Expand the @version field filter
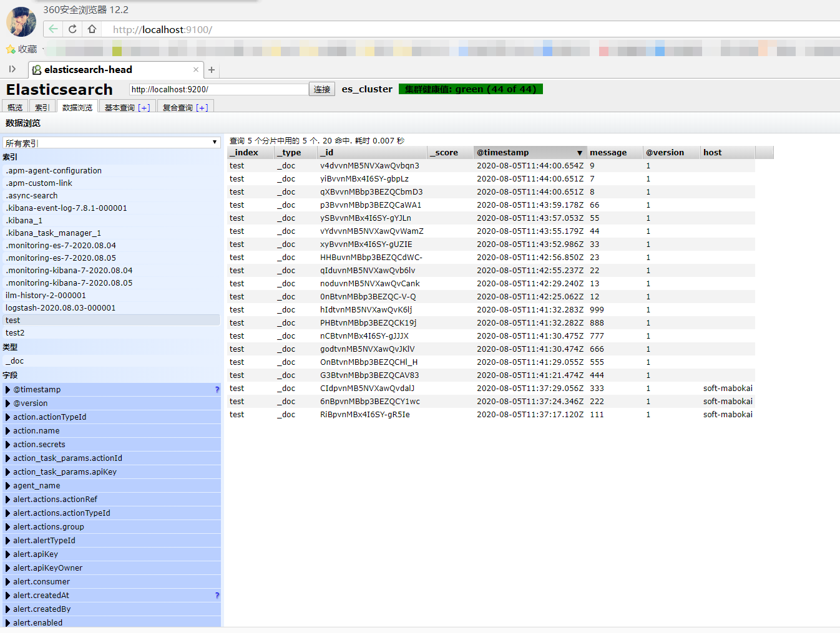 [x=8, y=403]
